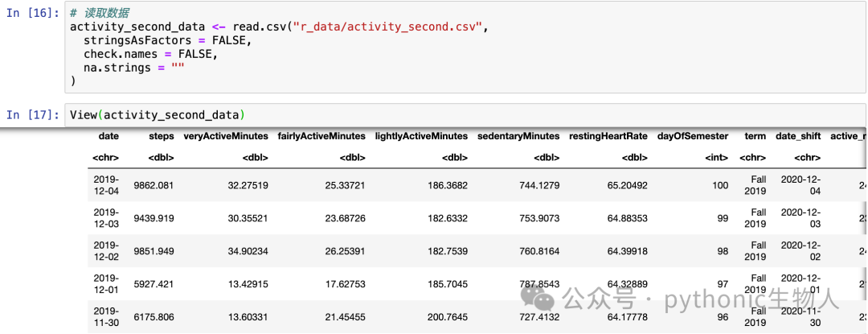Click dayOfSemester value 99
The height and width of the screenshot is (334, 868).
[723, 218]
